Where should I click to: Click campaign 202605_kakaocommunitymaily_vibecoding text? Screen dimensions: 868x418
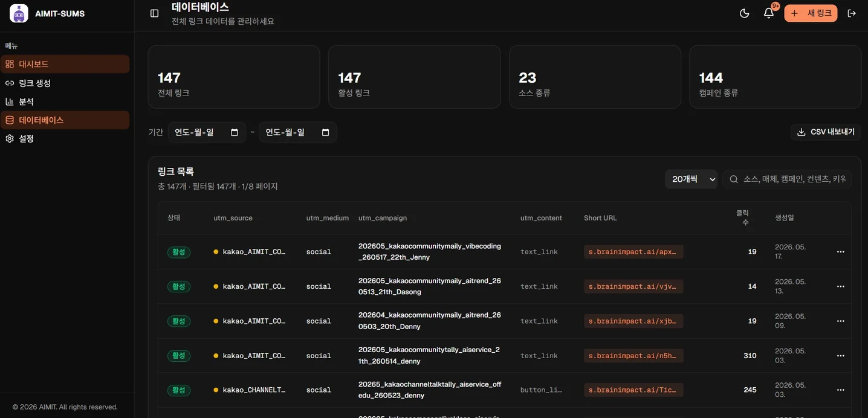tap(430, 252)
